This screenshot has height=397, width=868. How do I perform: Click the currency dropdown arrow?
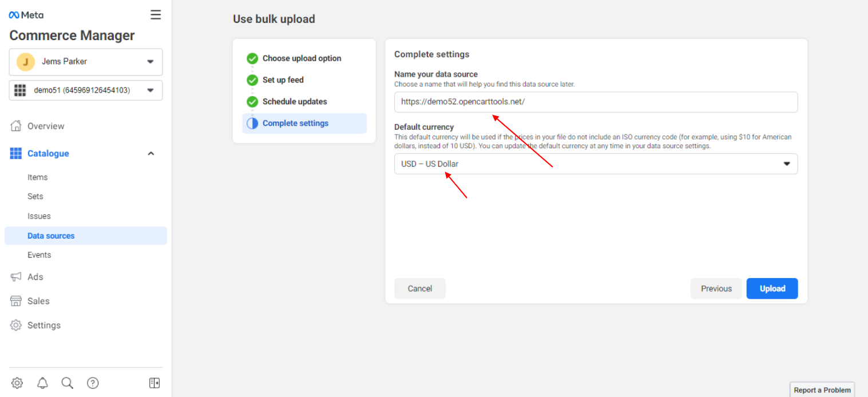(787, 164)
